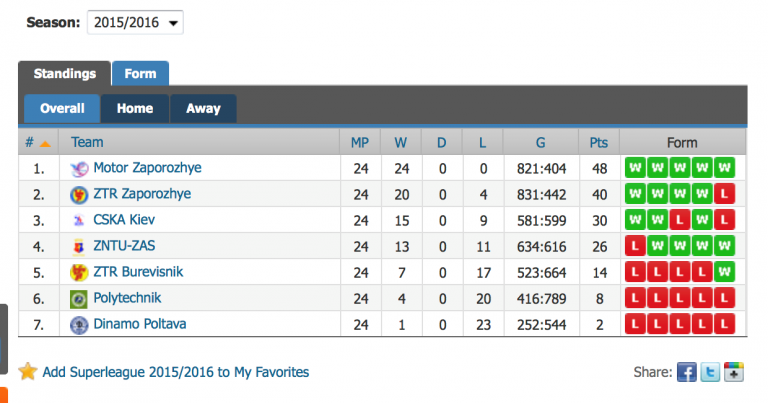Open the Season 2015/2016 dropdown
Viewport: 768px width, 403px height.
pos(135,22)
